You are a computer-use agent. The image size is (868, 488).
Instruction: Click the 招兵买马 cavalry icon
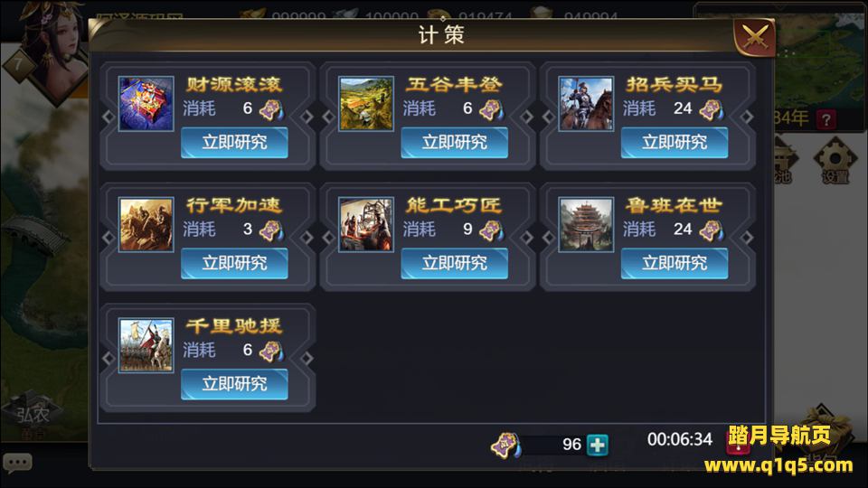[586, 103]
